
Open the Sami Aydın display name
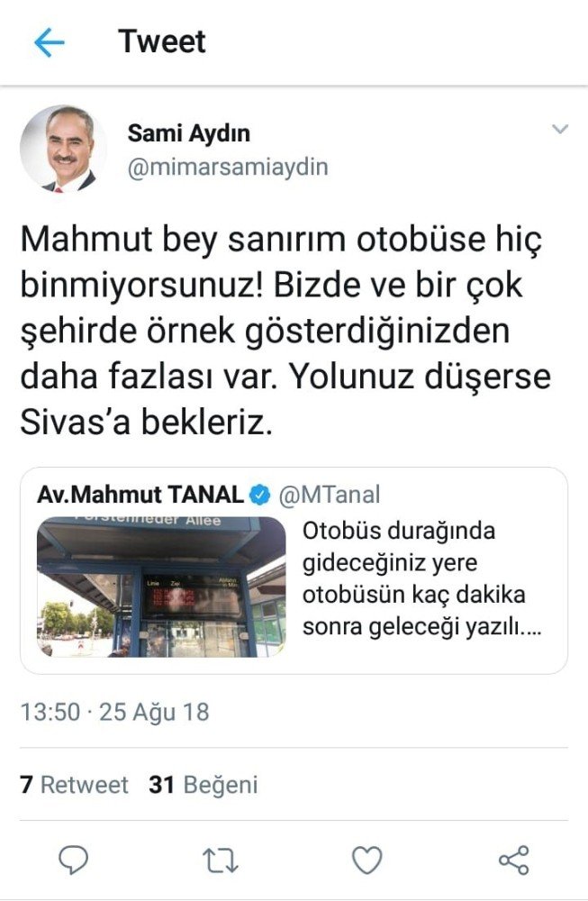[x=189, y=133]
